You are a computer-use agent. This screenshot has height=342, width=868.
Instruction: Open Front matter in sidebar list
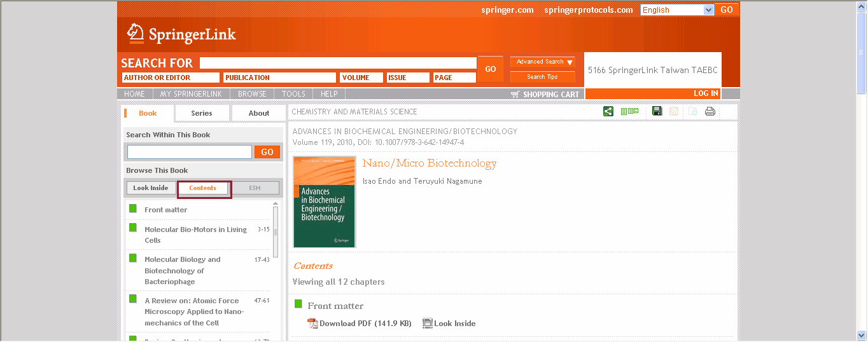click(x=165, y=210)
